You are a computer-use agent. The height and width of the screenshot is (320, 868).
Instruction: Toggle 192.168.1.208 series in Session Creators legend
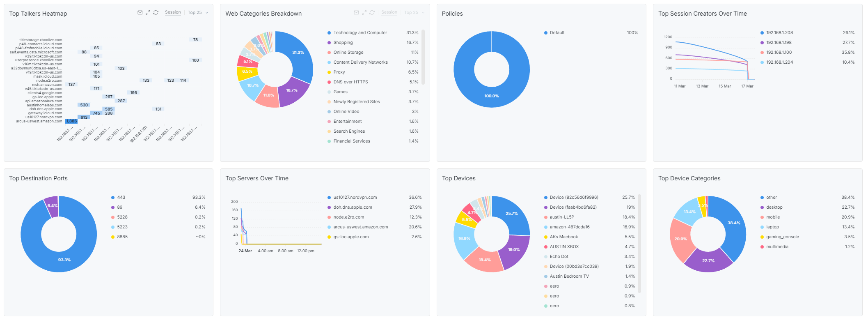807,33
